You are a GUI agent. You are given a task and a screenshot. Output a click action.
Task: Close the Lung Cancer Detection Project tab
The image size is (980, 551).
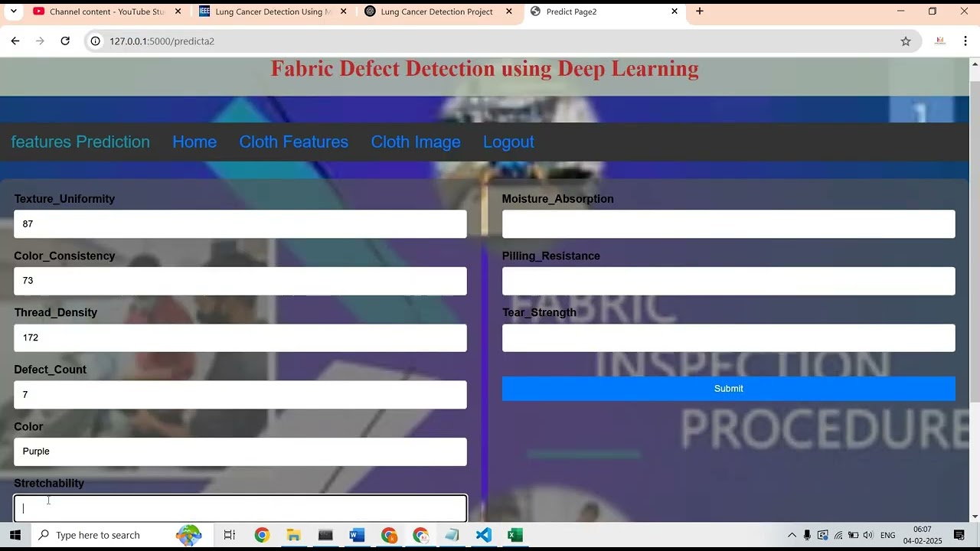point(509,11)
